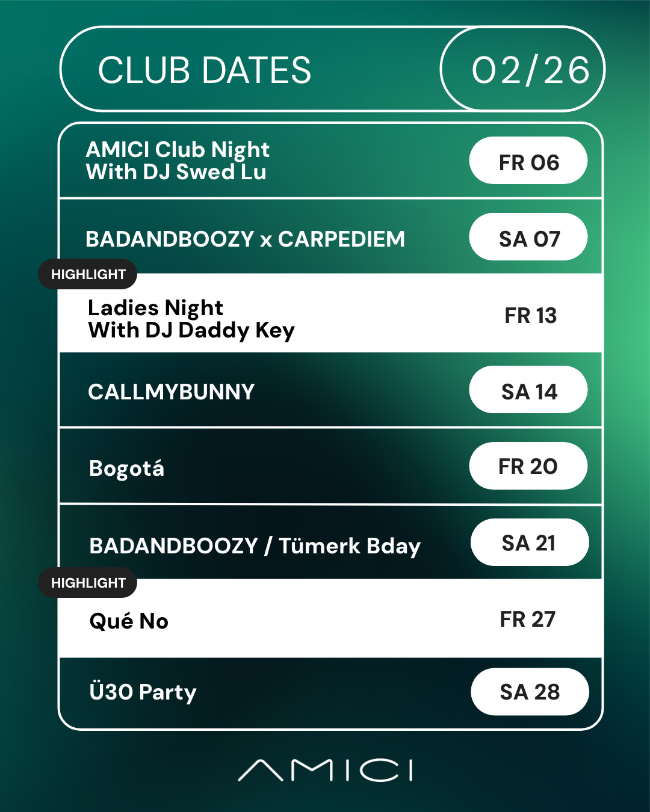Click the FR 20 date pill

pyautogui.click(x=528, y=467)
